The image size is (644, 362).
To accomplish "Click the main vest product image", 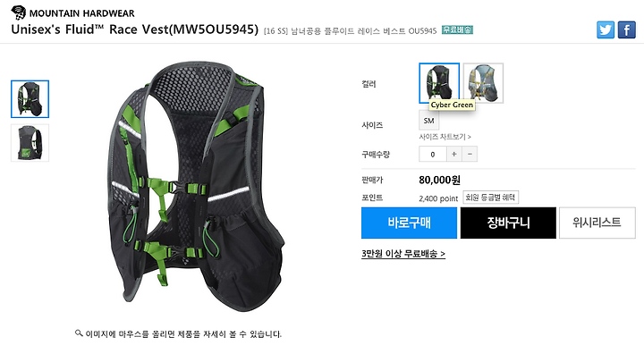I will (x=196, y=187).
